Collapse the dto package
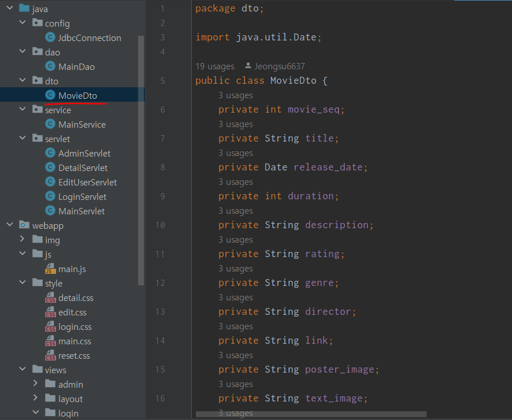The height and width of the screenshot is (420, 512). [23, 80]
